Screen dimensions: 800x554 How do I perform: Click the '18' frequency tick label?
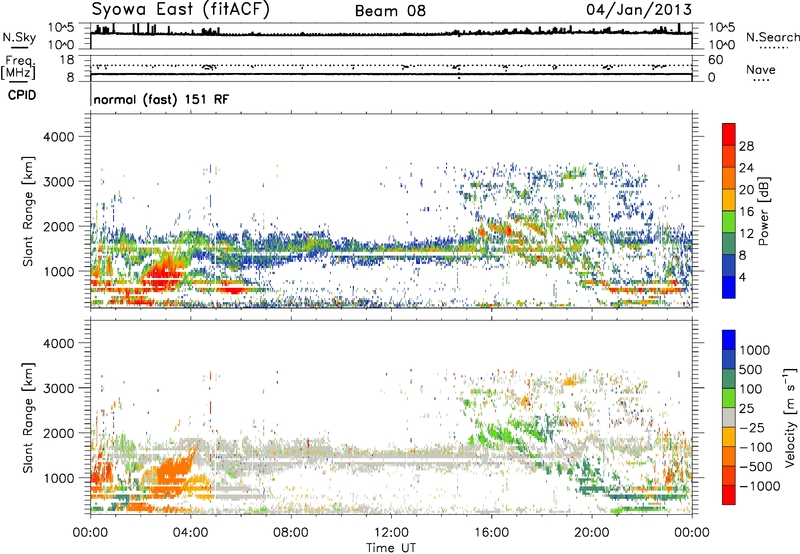[x=68, y=60]
